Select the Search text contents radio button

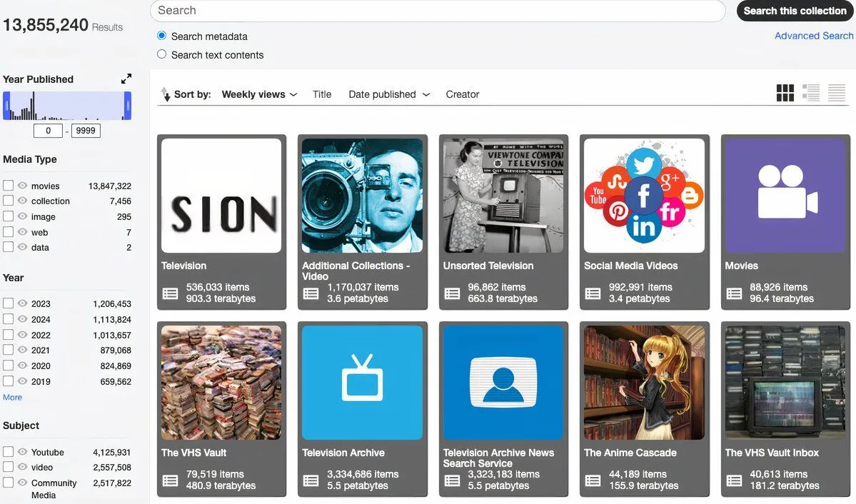pos(161,54)
